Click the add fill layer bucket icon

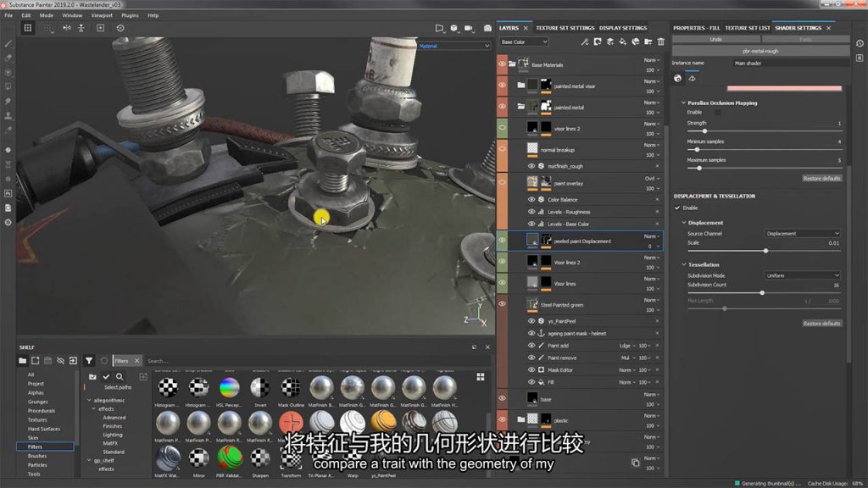(623, 42)
